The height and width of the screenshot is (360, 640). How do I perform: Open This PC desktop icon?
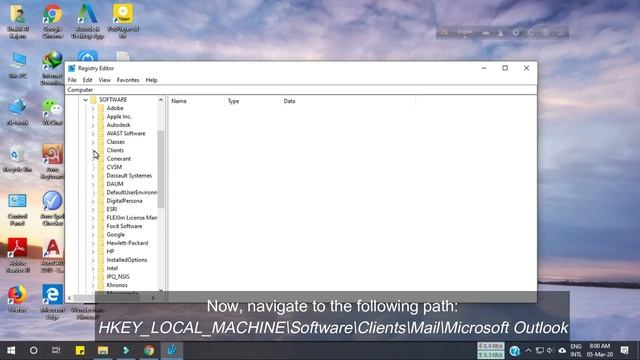pyautogui.click(x=18, y=65)
